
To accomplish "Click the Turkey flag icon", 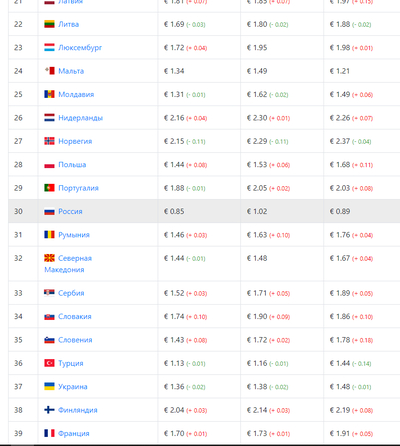I will point(49,363).
